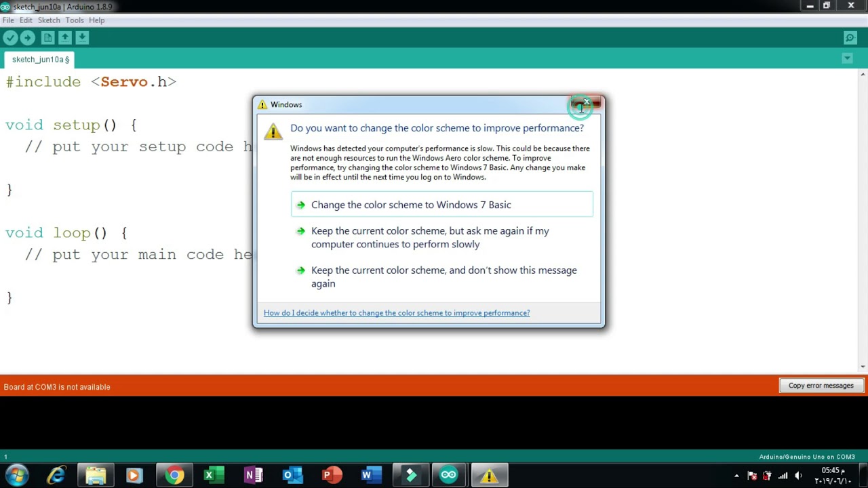Open the File menu
Image resolution: width=868 pixels, height=488 pixels.
[8, 20]
